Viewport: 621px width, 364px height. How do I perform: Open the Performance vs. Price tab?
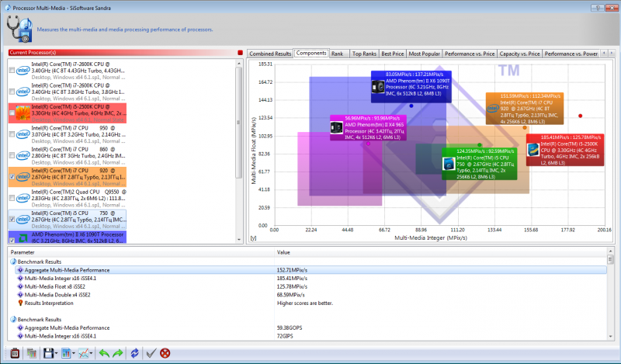(x=470, y=54)
